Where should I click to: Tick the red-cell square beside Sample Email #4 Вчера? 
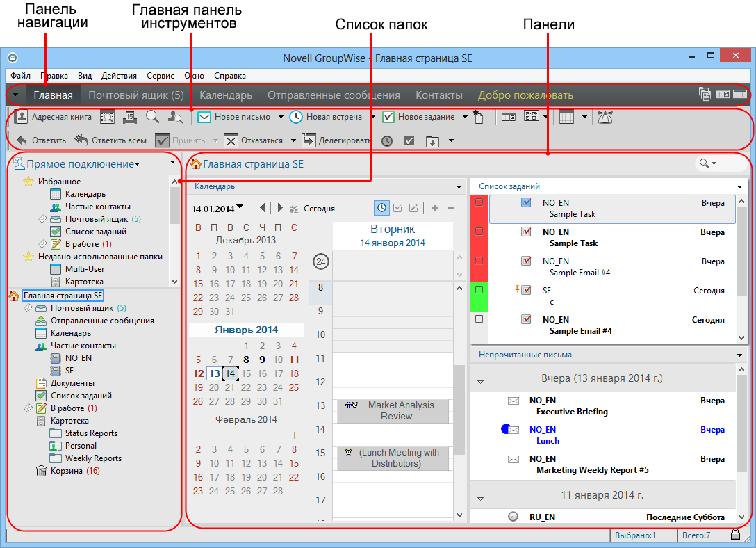pos(479,261)
